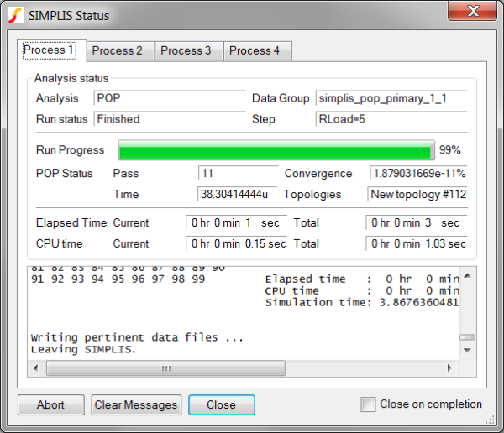Click the horizontal scroll left arrow
This screenshot has width=504, height=433.
coord(35,368)
